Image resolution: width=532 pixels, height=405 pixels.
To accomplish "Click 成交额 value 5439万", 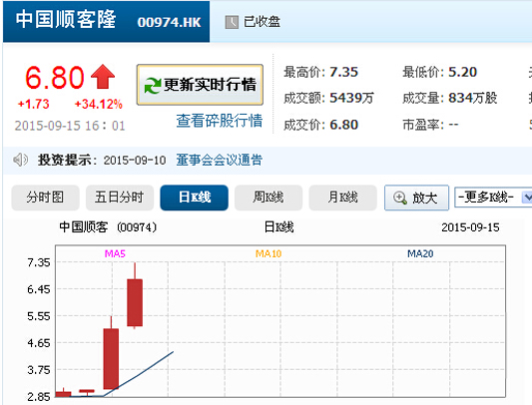I will click(351, 98).
